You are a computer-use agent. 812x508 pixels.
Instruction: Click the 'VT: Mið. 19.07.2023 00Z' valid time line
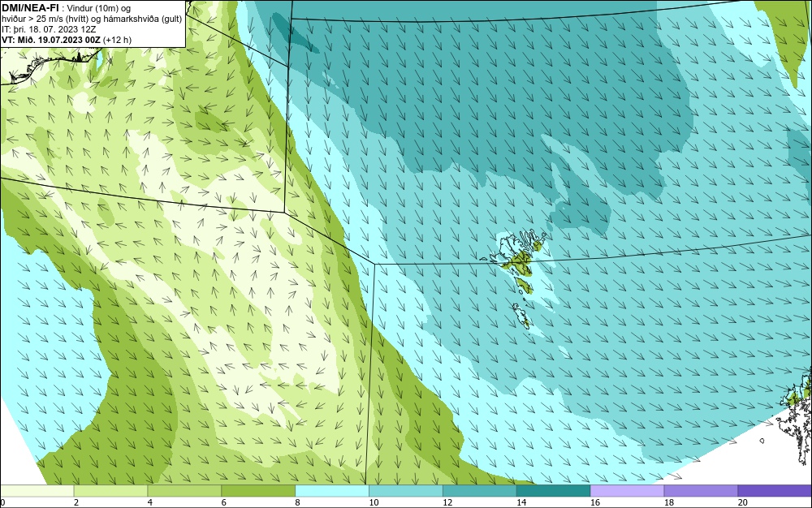click(67, 40)
